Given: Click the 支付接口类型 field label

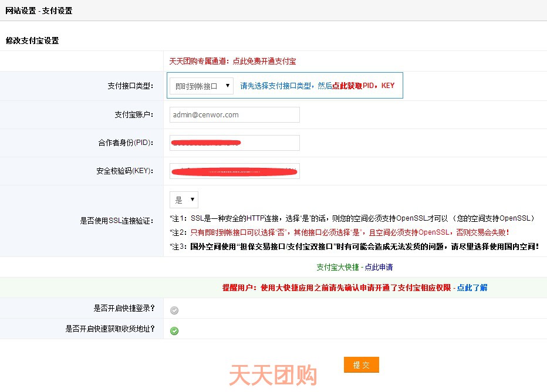Looking at the screenshot, I should coord(130,86).
